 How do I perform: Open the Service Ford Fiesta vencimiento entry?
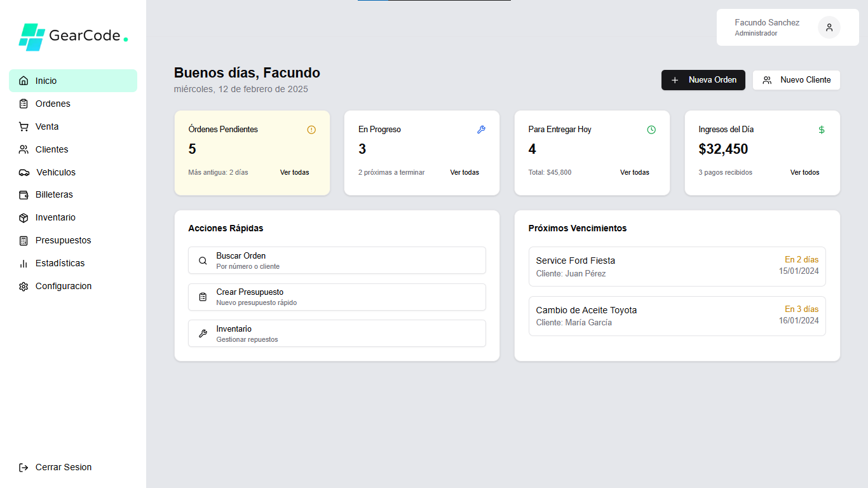677,267
